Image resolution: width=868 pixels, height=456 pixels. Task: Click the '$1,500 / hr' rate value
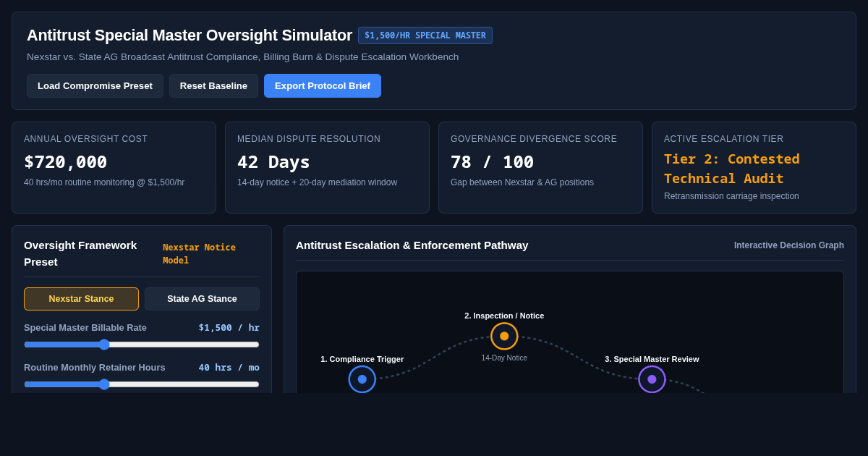229,327
